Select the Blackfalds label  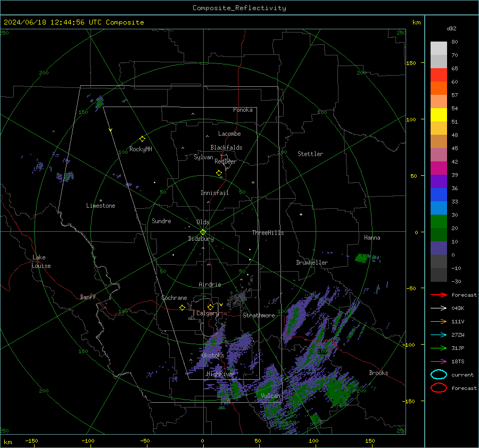pyautogui.click(x=226, y=148)
